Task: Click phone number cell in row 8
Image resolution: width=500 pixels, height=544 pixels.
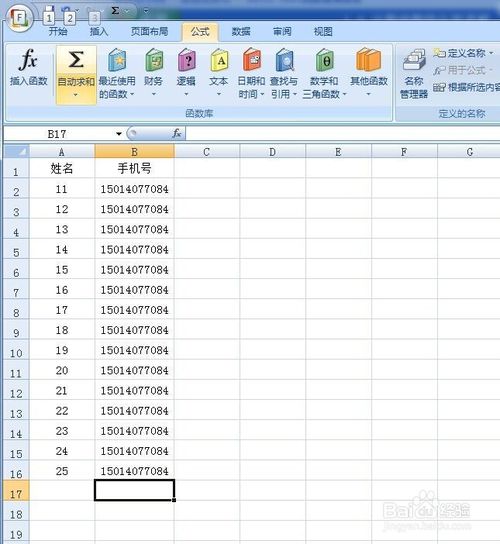Action: (x=134, y=309)
